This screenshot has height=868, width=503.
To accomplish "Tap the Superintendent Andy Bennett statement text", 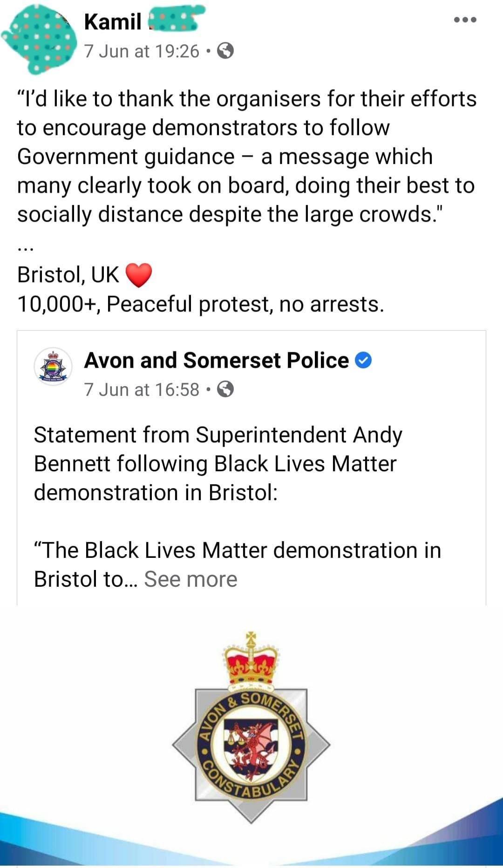I will 218,464.
